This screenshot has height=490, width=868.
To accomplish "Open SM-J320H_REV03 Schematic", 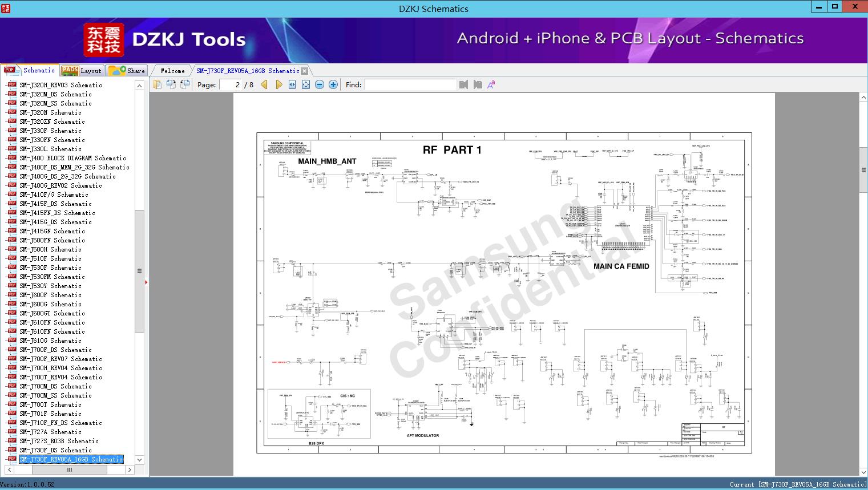I will (x=60, y=85).
